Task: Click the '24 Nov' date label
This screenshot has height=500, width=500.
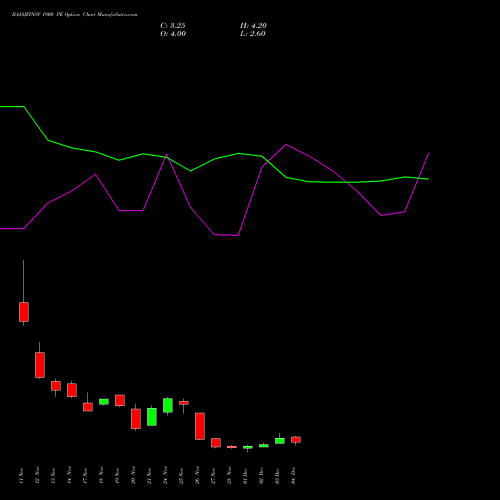Action: pyautogui.click(x=165, y=476)
